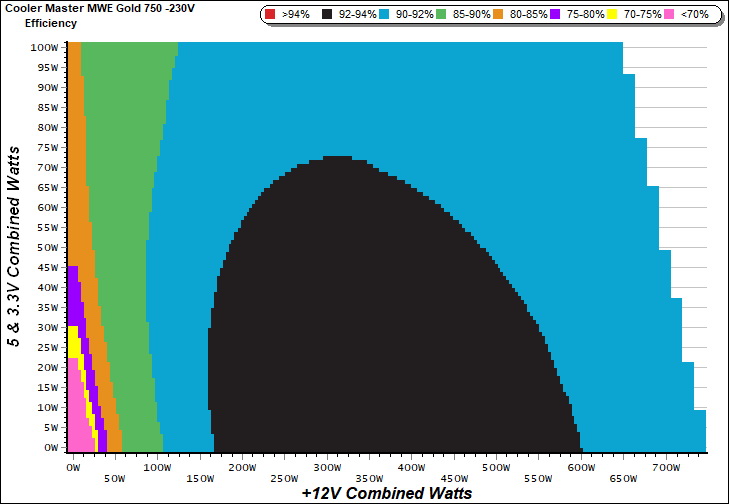The height and width of the screenshot is (504, 729).
Task: Click the 5 & 3.3V Combined Watts label
Action: 15,248
